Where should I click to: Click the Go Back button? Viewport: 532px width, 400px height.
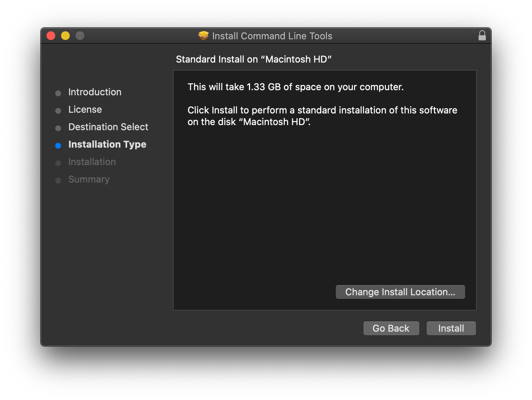tap(391, 328)
